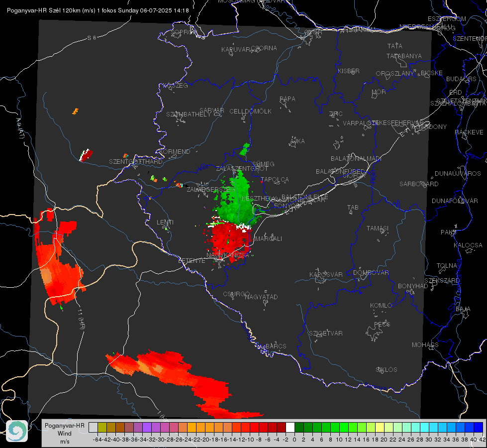Select the KÖRMEND label
The width and height of the screenshot is (487, 448).
pos(175,152)
